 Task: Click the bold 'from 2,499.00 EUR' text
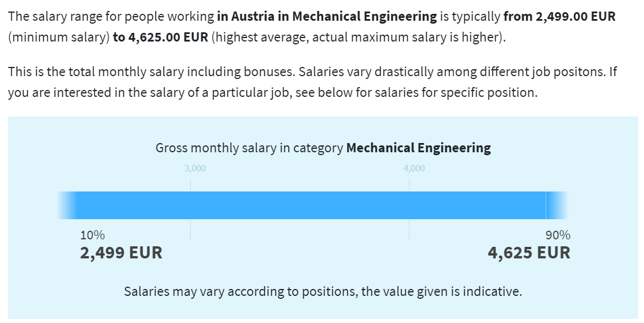tap(559, 17)
